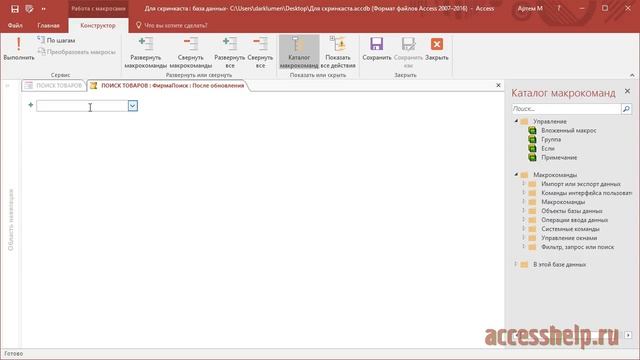
Task: Open the Область навигации pane bar
Action: (11, 219)
